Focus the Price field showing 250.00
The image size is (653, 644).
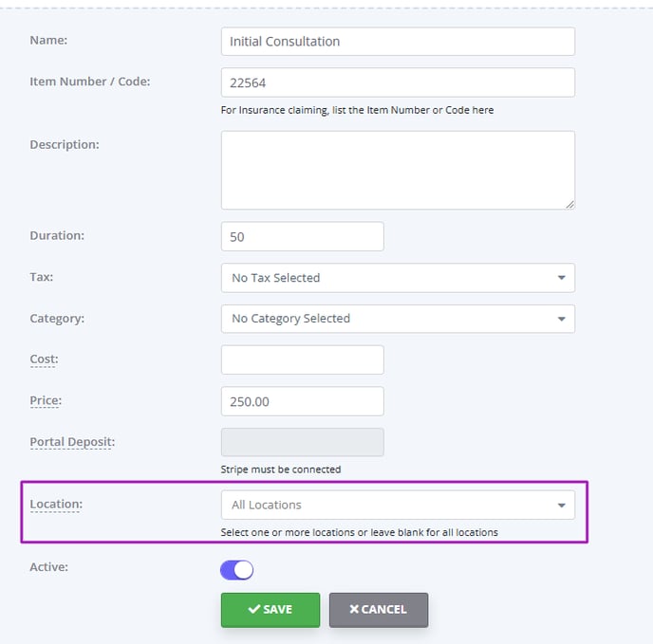click(x=303, y=401)
